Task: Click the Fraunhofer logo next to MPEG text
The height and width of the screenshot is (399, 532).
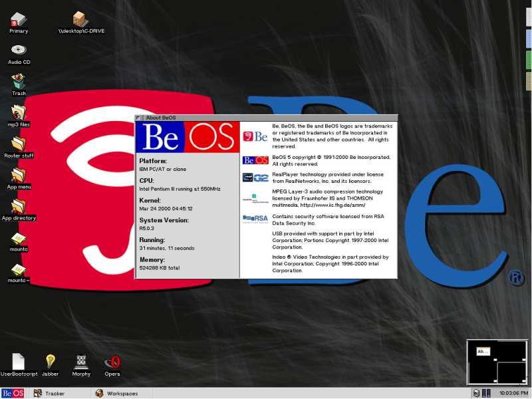Action: coord(255,198)
